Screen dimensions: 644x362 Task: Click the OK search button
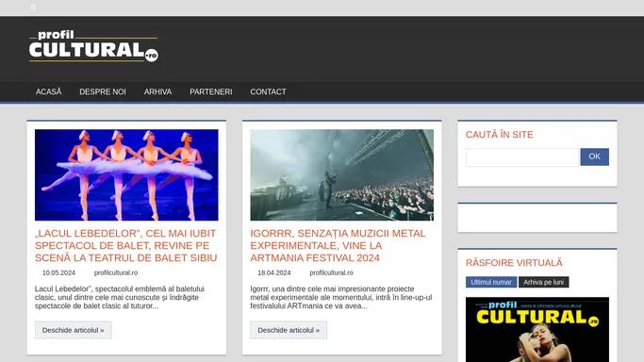point(594,156)
